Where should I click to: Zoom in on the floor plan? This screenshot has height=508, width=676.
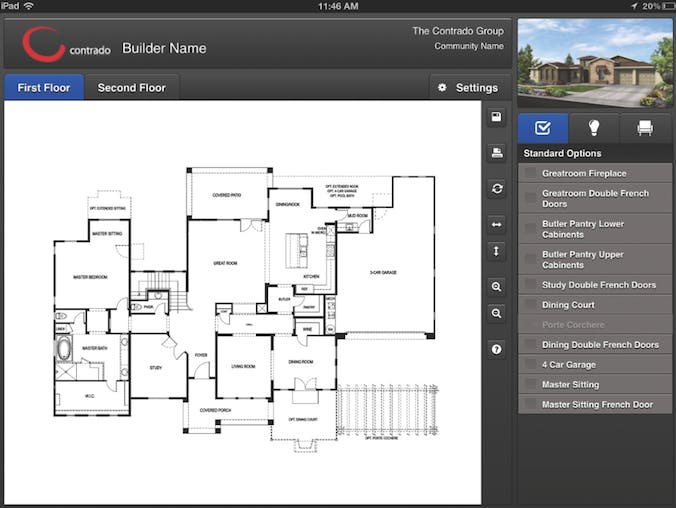(x=496, y=287)
